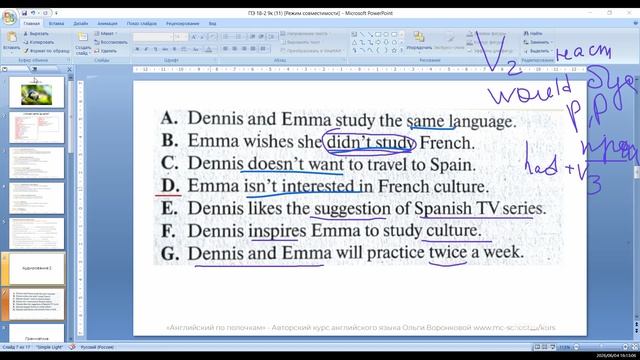The height and width of the screenshot is (360, 640).
Task: Open the Дизайн ribbon tab
Action: pyautogui.click(x=81, y=24)
